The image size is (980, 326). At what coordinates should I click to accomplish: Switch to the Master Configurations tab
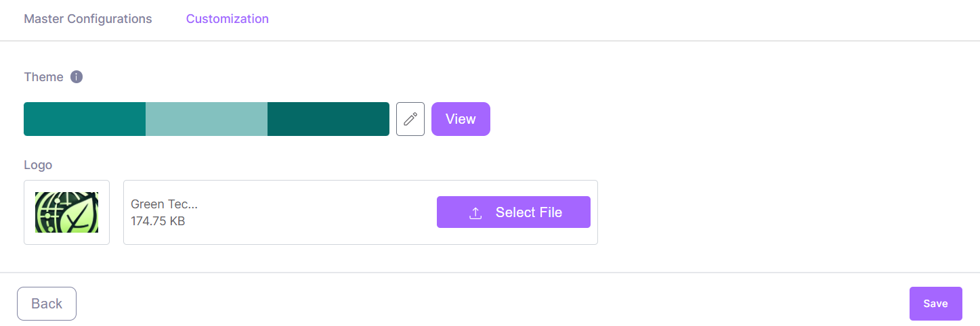(x=88, y=19)
